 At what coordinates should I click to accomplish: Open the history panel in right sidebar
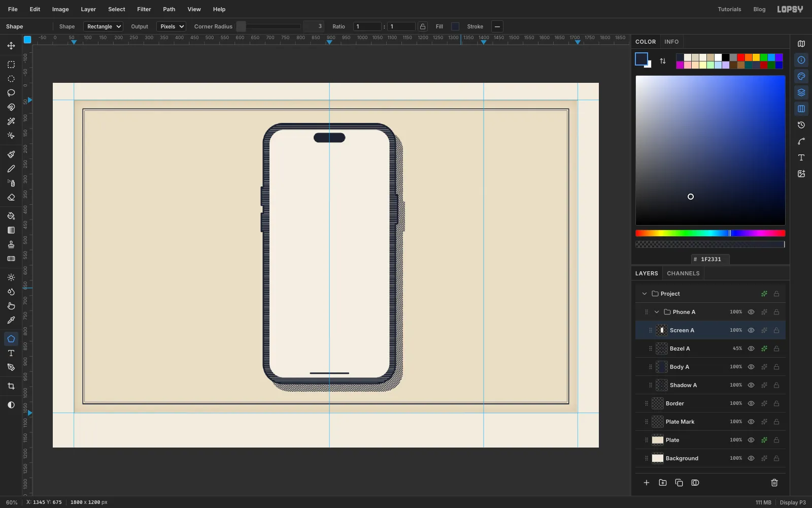click(801, 125)
